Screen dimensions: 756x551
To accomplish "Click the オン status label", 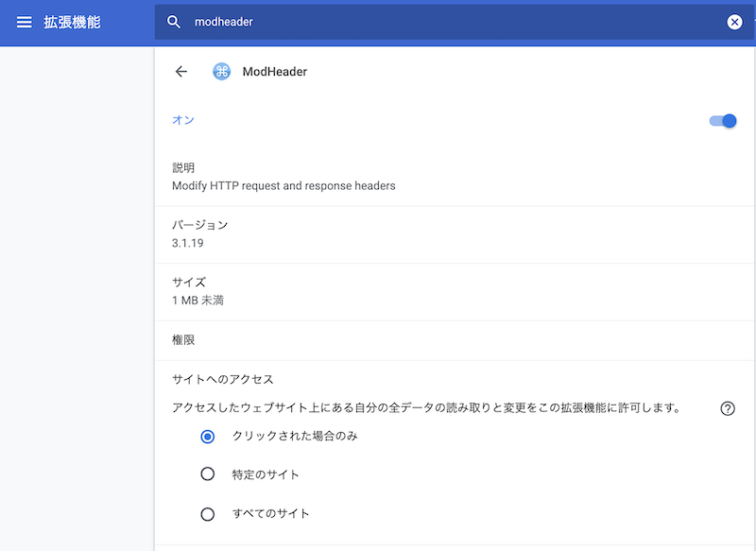I will click(183, 120).
